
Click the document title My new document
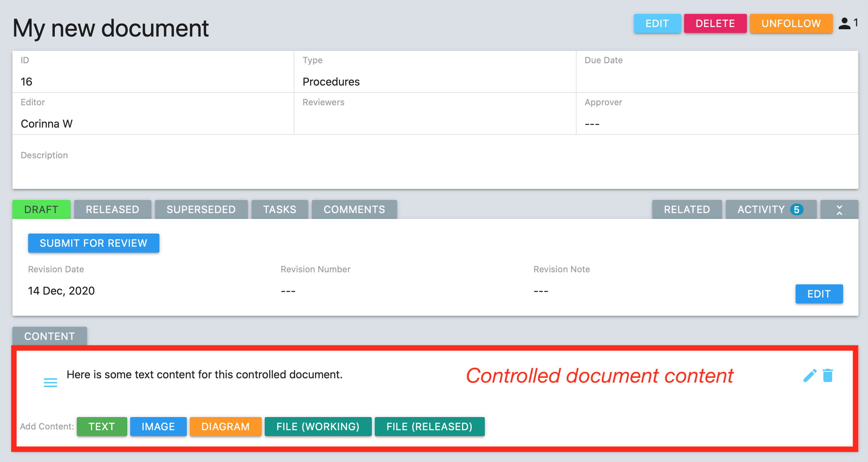pyautogui.click(x=110, y=28)
